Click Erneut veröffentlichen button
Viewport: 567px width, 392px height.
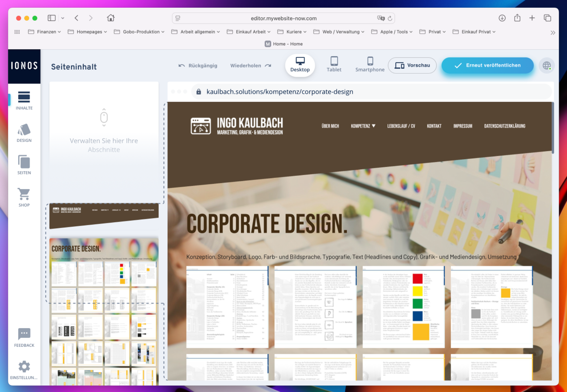487,65
